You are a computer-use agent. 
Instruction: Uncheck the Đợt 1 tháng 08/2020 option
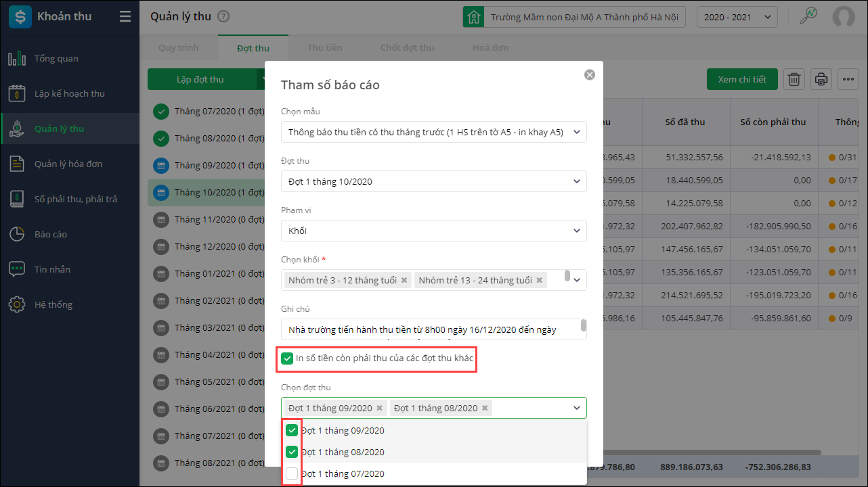pyautogui.click(x=292, y=452)
